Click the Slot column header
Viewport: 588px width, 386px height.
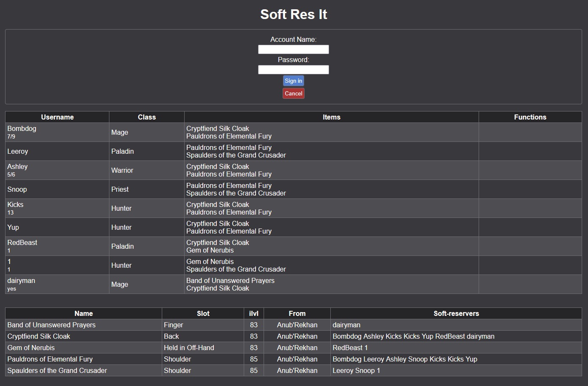click(x=203, y=313)
